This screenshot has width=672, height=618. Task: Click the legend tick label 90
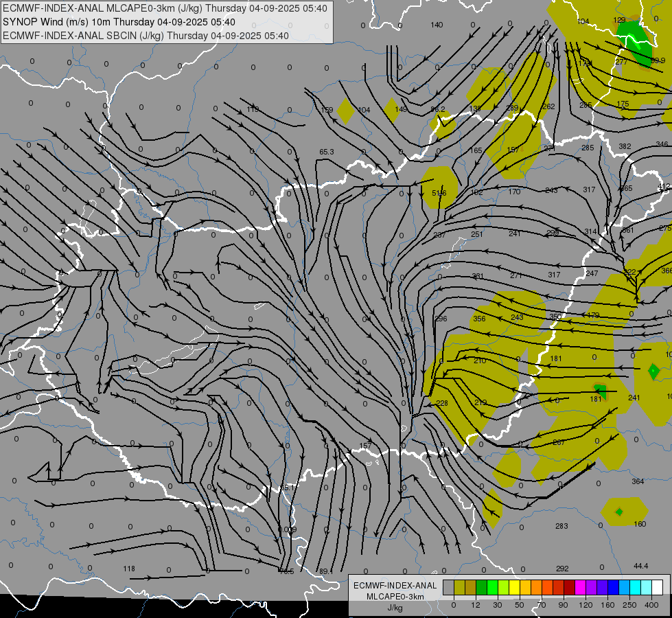(x=564, y=605)
